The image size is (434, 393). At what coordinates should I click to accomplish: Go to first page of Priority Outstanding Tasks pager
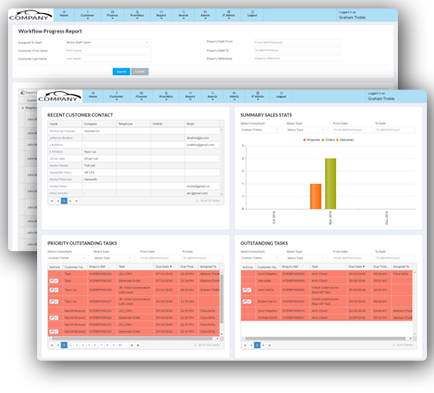52,345
